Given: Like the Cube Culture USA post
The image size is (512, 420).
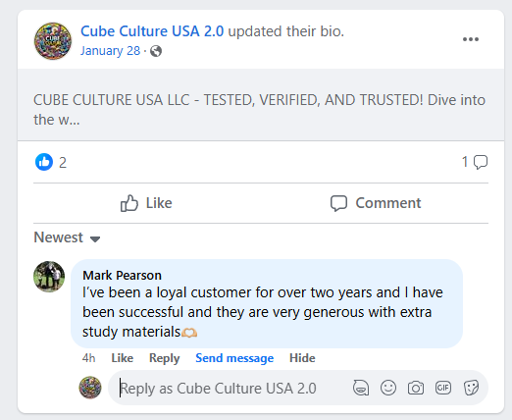Looking at the screenshot, I should coord(146,203).
